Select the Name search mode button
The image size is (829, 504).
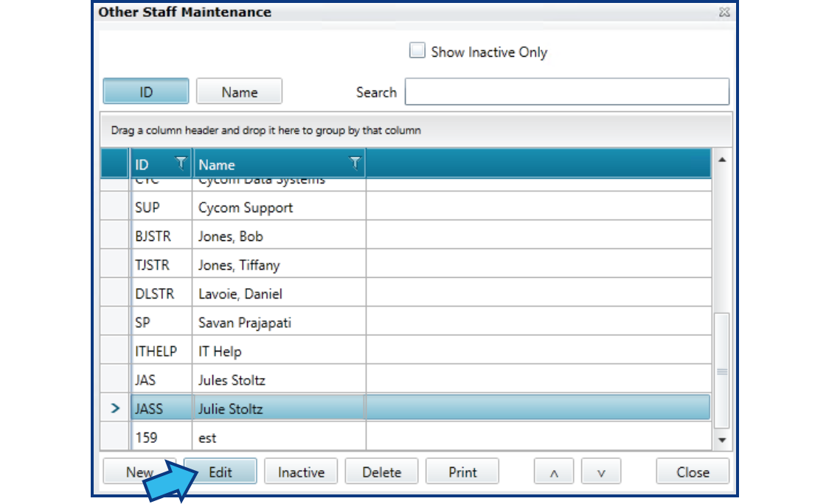(x=239, y=91)
